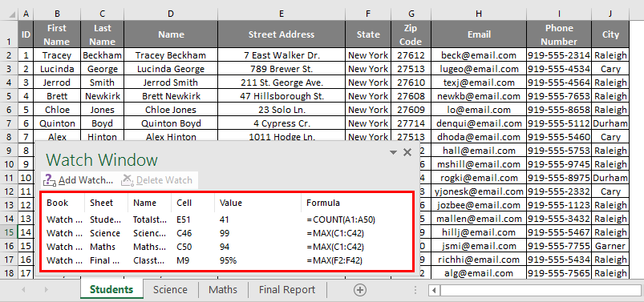Select row 15 header
The image size is (644, 302).
(9, 232)
